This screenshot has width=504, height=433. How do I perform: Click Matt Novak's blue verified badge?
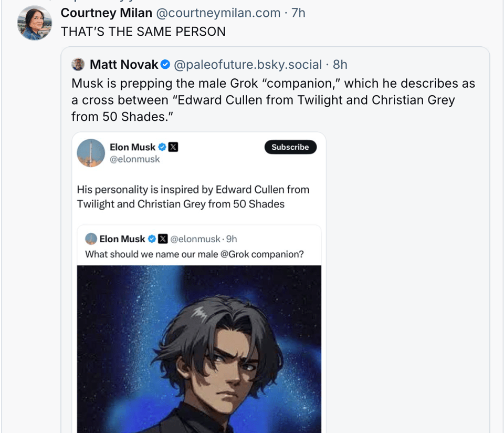click(165, 65)
